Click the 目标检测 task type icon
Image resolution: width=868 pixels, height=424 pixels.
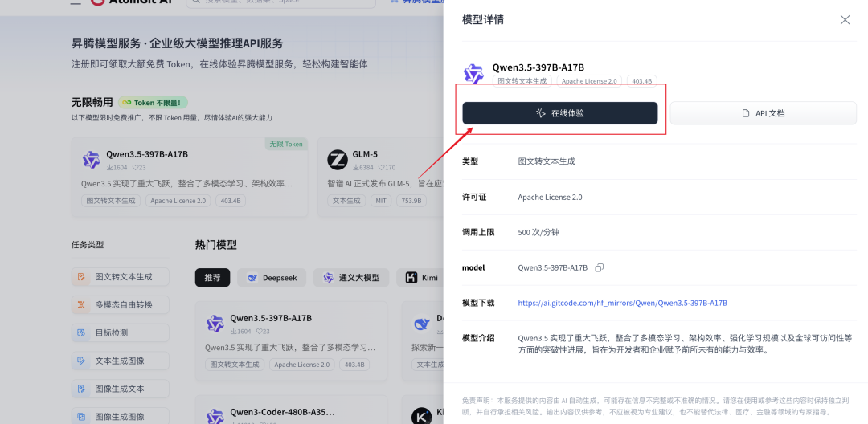81,332
